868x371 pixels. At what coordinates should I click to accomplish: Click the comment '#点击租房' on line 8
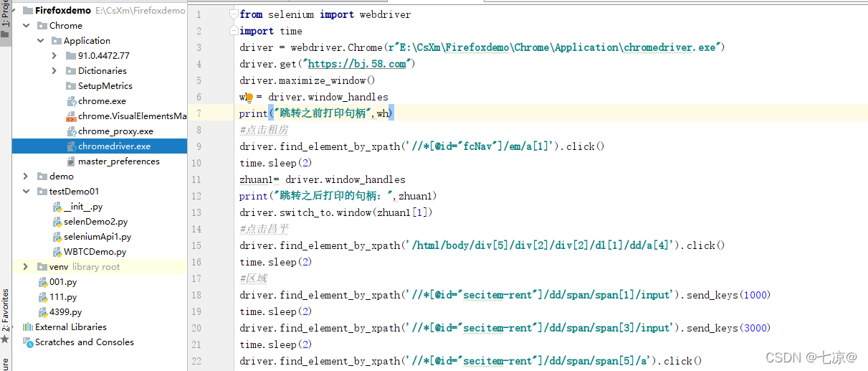coord(264,130)
